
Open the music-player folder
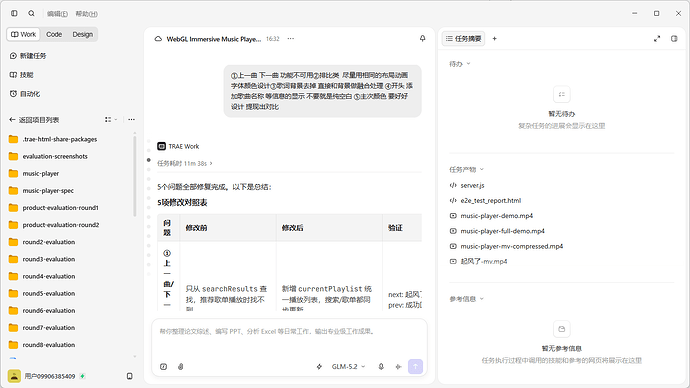tap(40, 173)
